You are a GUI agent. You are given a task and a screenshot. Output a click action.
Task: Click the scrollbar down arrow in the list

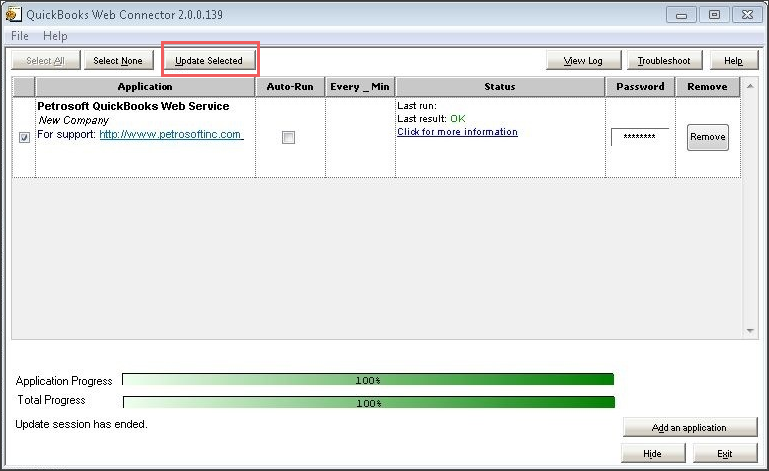coord(750,331)
